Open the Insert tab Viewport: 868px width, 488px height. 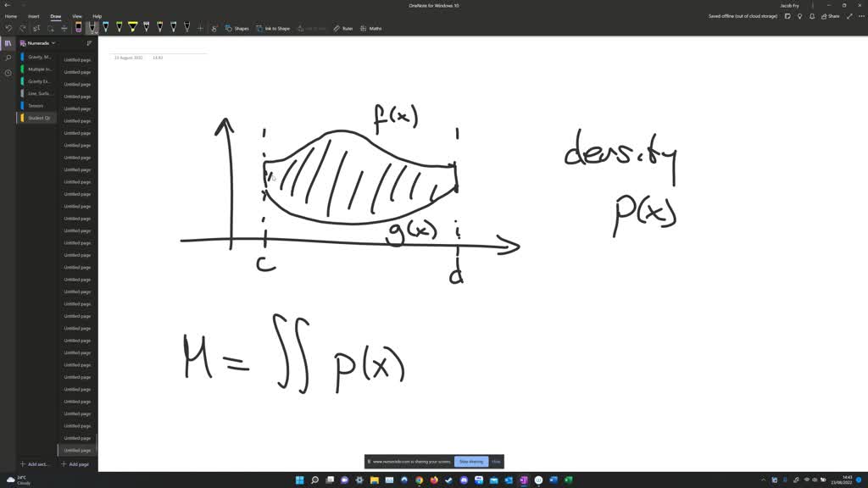34,16
